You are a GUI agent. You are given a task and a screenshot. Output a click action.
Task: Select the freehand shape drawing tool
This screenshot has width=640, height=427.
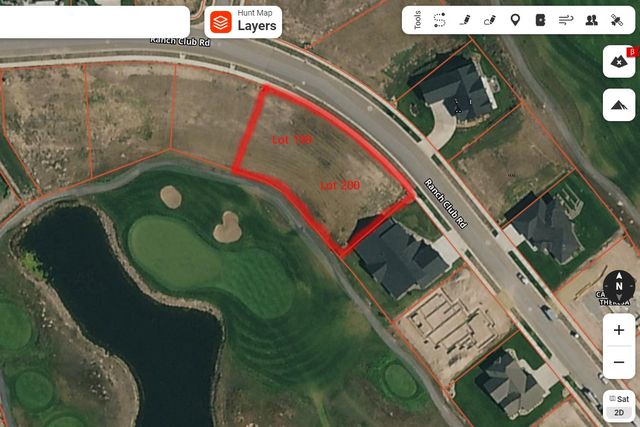click(x=490, y=20)
